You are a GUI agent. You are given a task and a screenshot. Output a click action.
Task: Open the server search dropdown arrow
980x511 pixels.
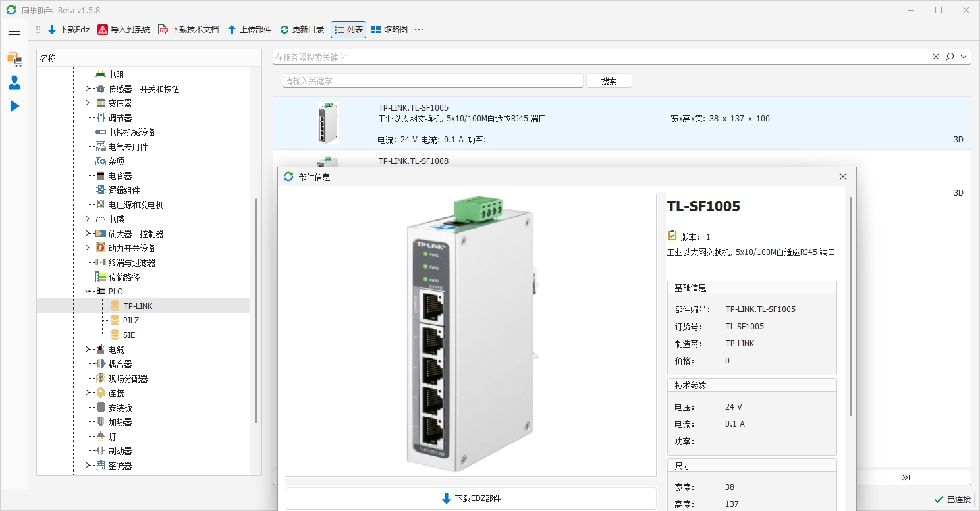pyautogui.click(x=964, y=57)
